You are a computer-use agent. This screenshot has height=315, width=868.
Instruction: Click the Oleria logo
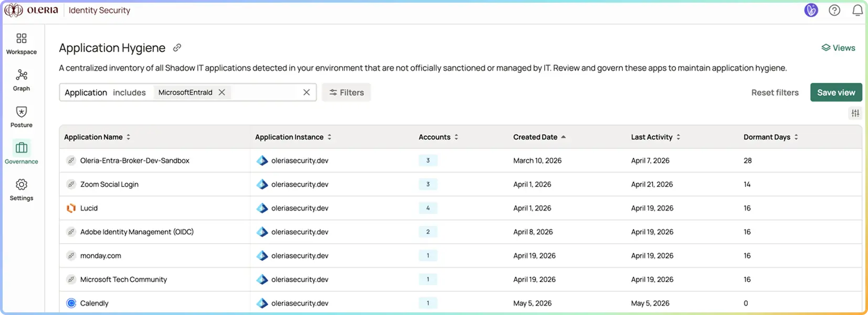tap(32, 10)
